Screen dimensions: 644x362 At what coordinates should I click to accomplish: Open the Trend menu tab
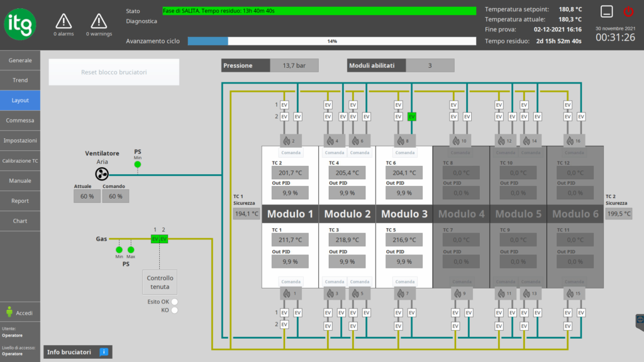pos(20,80)
